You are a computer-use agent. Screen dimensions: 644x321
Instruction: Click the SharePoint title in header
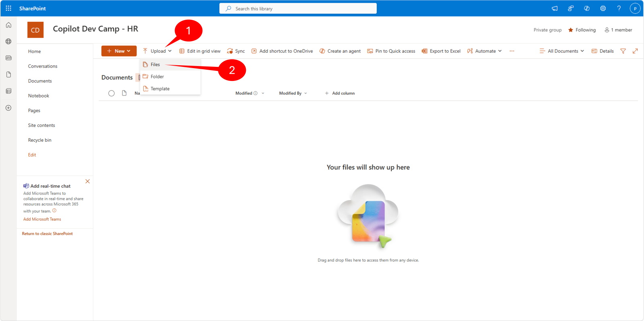(33, 8)
